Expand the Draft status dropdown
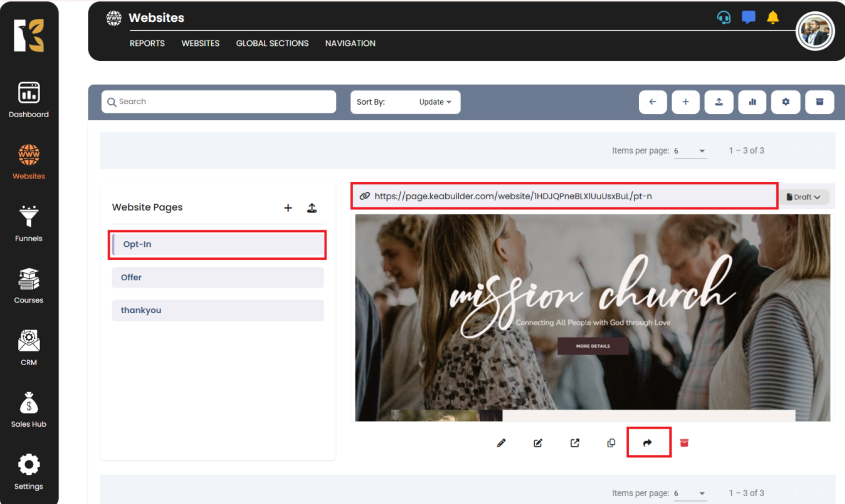This screenshot has width=845, height=504. tap(803, 197)
